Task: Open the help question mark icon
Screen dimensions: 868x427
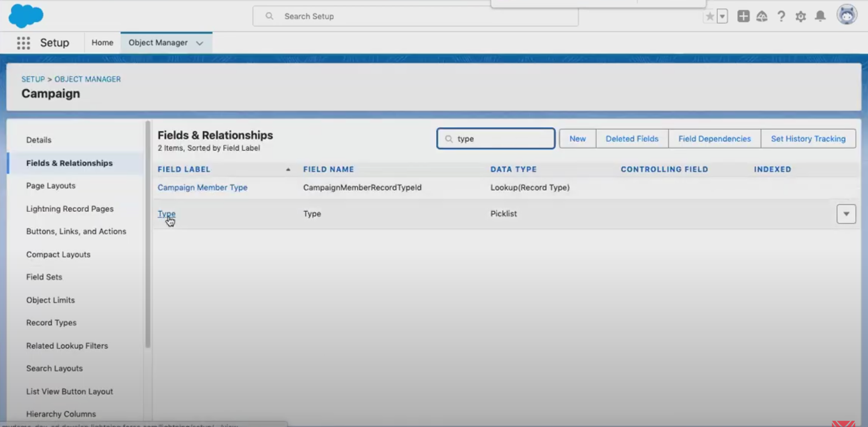Action: (x=781, y=16)
